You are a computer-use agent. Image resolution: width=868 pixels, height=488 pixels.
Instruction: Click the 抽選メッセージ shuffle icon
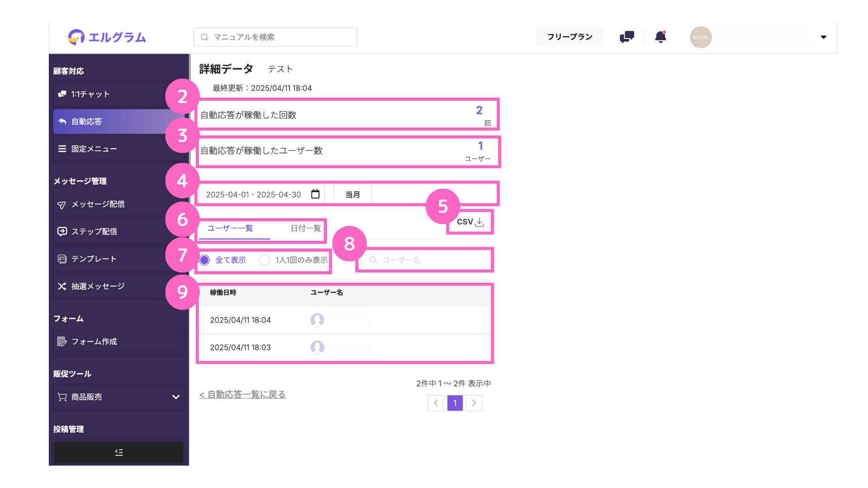pyautogui.click(x=62, y=286)
